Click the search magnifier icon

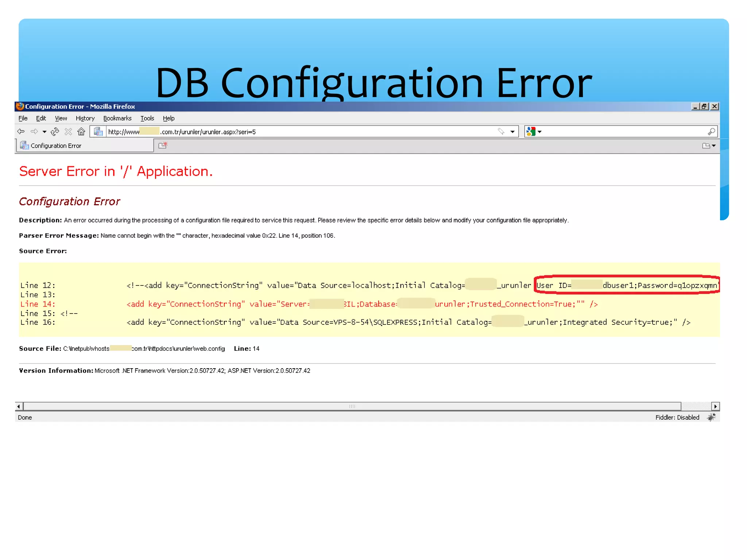(711, 131)
